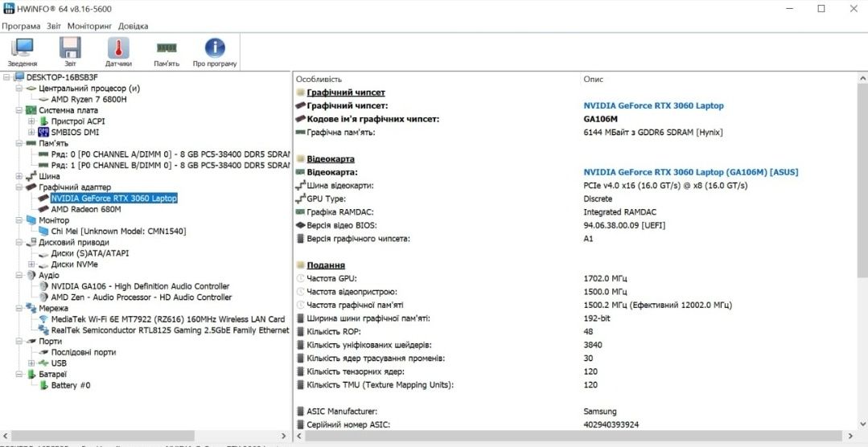The height and width of the screenshot is (447, 868).
Task: Open the Зведення summary toolbar icon
Action: coord(23,48)
